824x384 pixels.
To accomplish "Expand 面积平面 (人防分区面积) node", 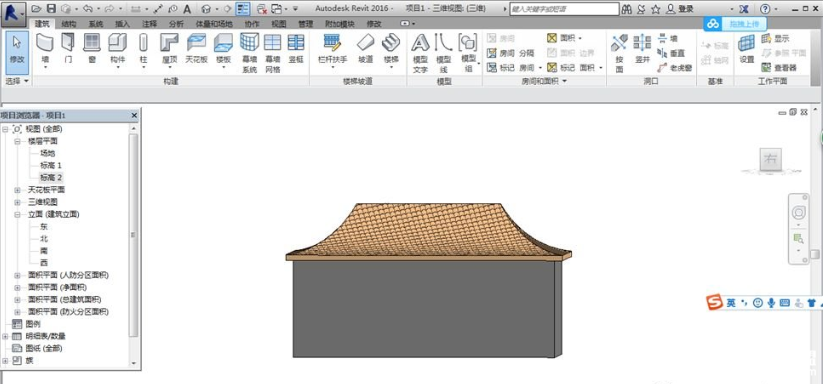I will tap(17, 275).
